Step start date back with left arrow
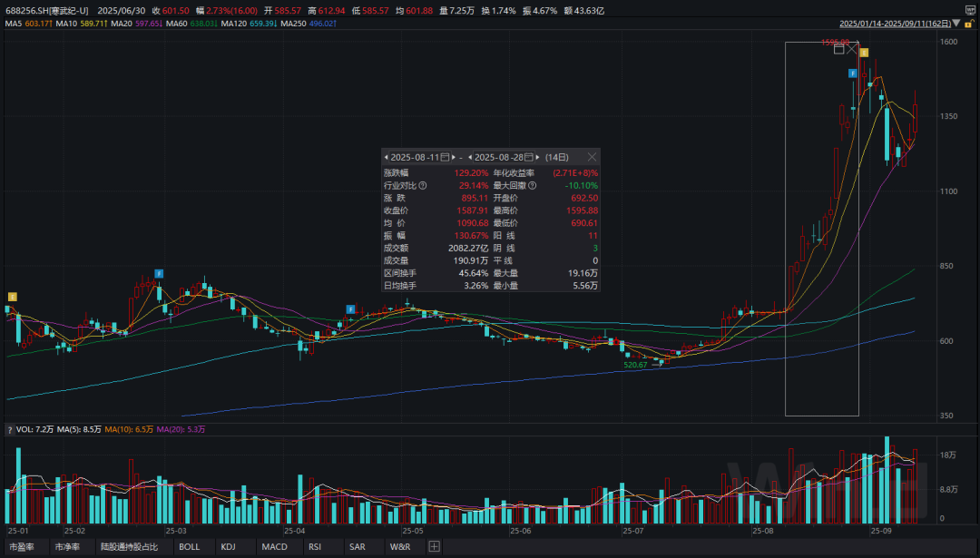The height and width of the screenshot is (558, 980). pos(386,157)
